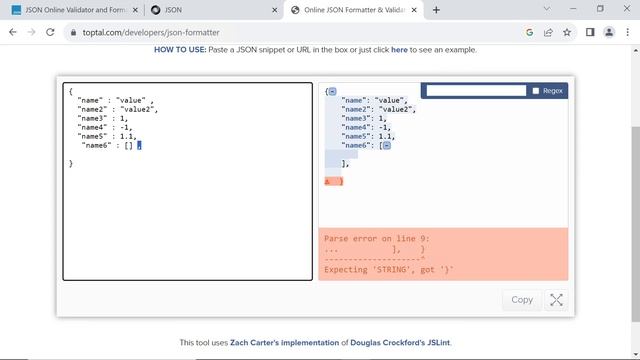The width and height of the screenshot is (640, 360).
Task: Click "name": "value" in output
Action: (x=375, y=100)
